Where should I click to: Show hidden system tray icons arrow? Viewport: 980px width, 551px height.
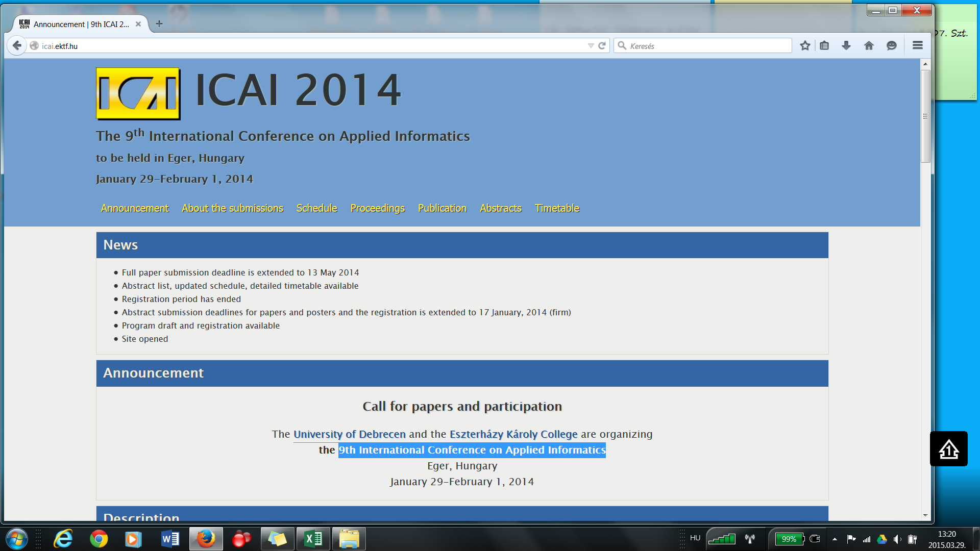(835, 539)
